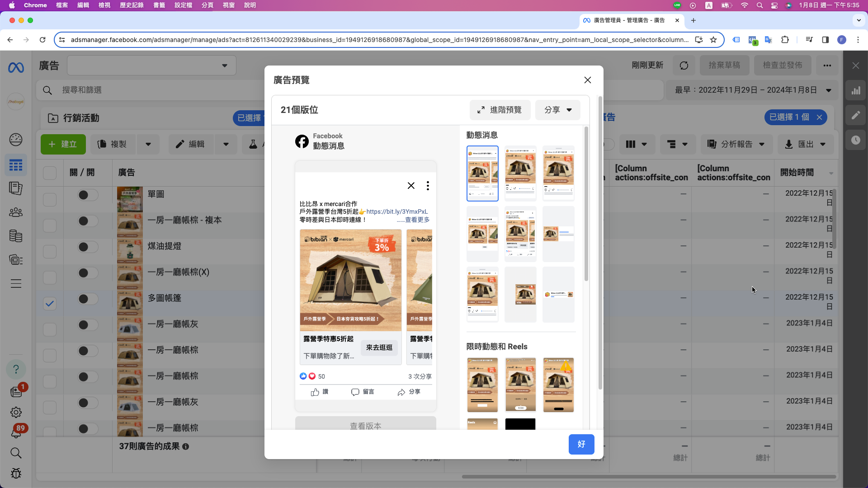Click the refresh icon next to 剛剛更新
868x488 pixels.
pos(684,66)
